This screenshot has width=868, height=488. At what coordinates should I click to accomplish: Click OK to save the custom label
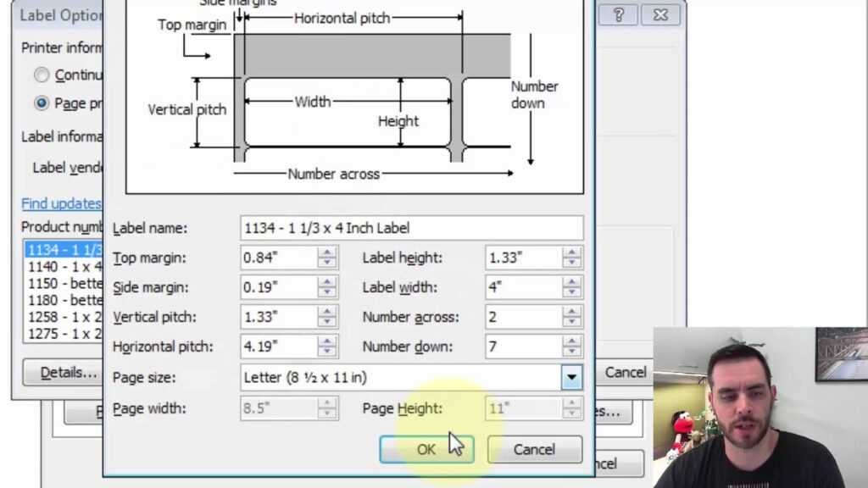[x=426, y=449]
